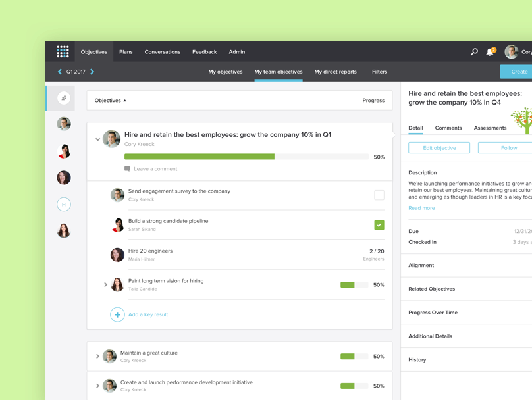Collapse the Hire and retain objective
The height and width of the screenshot is (400, 532).
[x=97, y=139]
